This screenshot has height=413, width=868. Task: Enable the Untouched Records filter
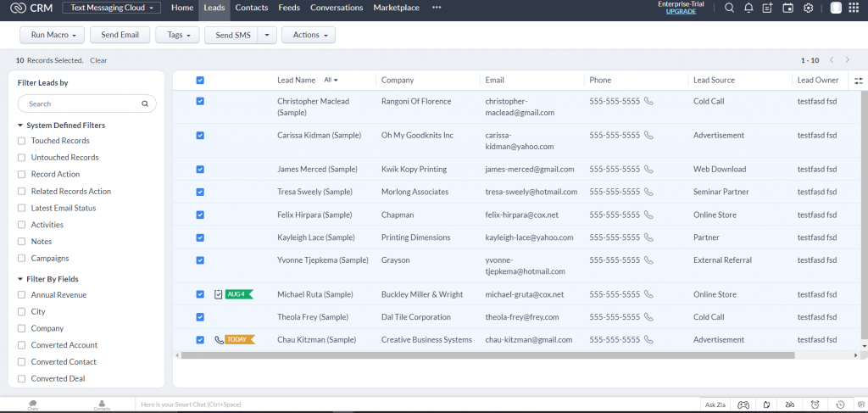tap(21, 157)
